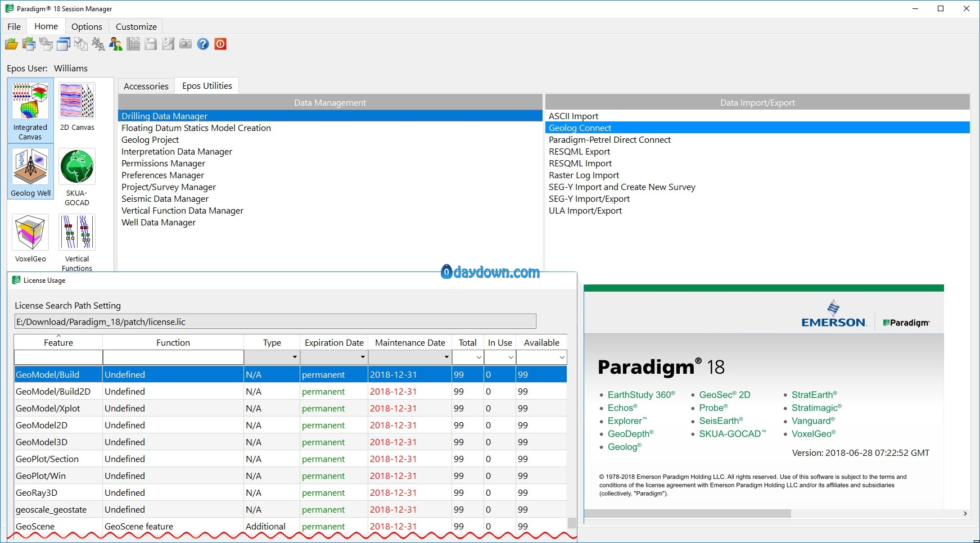Click the open project folder toolbar icon
Viewport: 980px width, 543px height.
tap(11, 44)
